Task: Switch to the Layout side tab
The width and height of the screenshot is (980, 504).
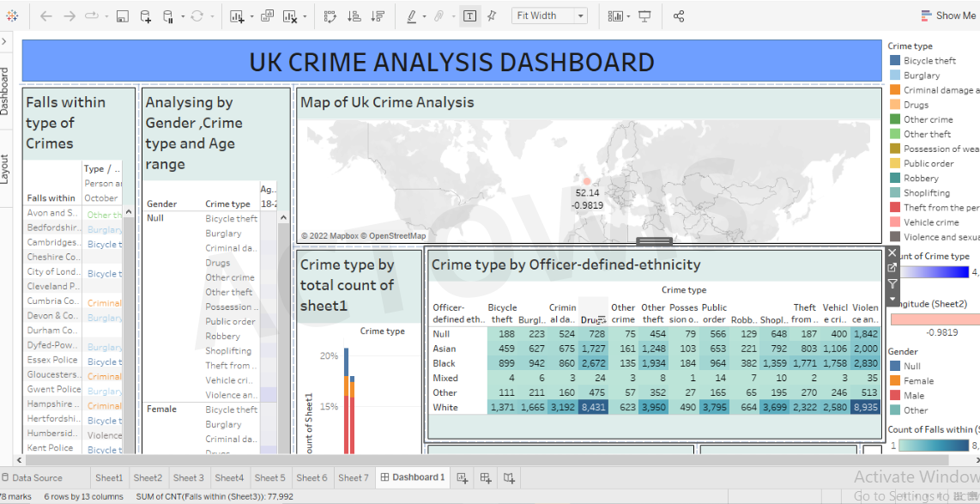Action: pos(4,168)
